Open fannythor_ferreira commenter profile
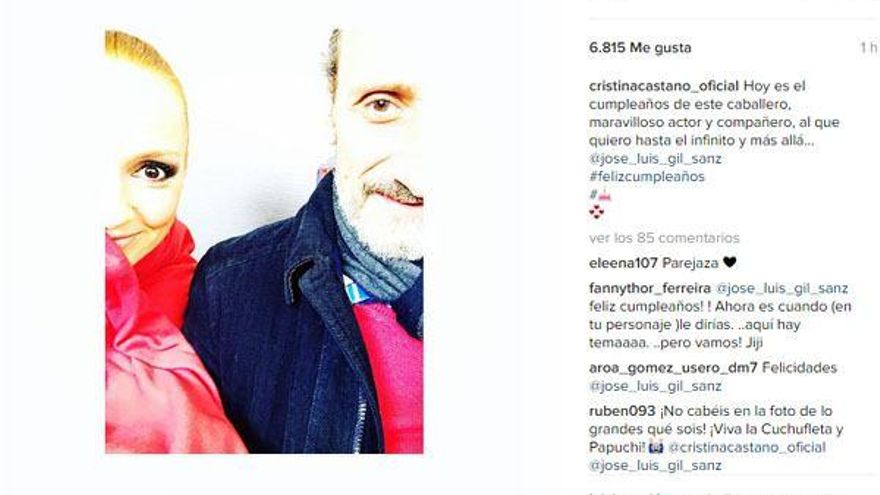The height and width of the screenshot is (495, 880). [650, 288]
